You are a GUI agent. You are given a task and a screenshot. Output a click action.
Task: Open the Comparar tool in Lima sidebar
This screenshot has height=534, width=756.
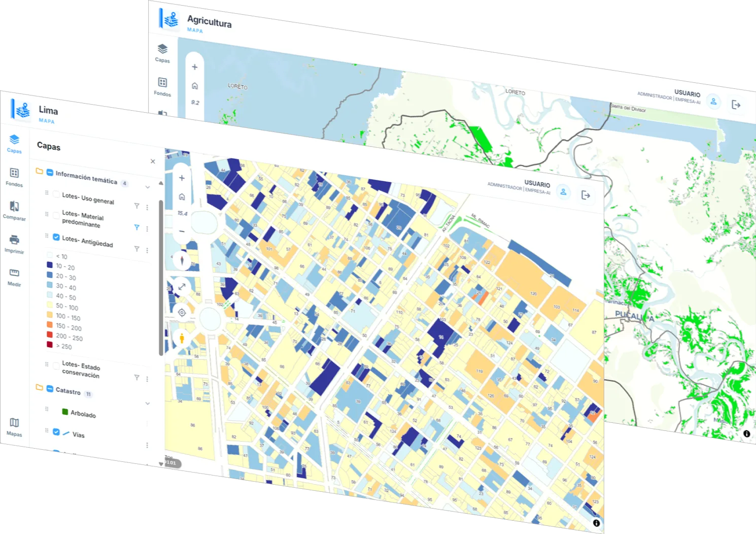(14, 210)
